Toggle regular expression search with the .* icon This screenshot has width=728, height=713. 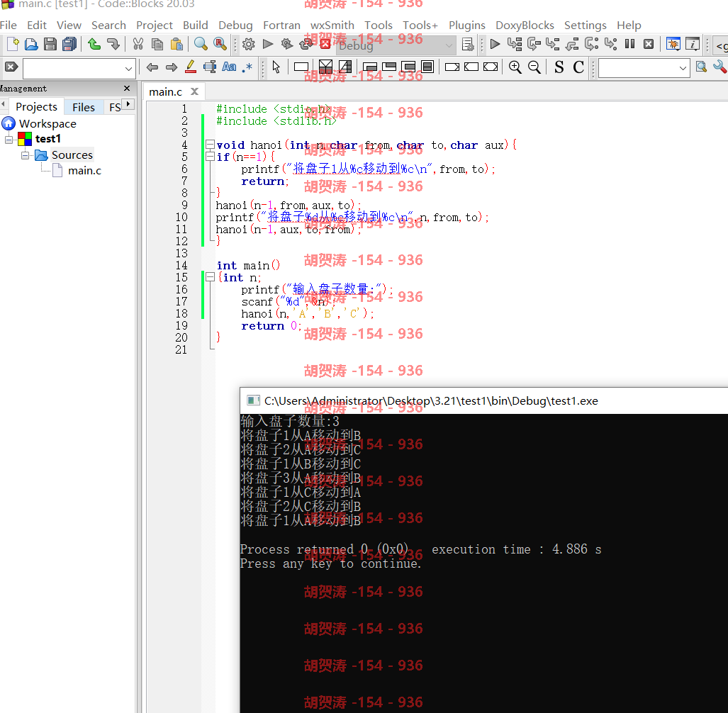point(247,68)
